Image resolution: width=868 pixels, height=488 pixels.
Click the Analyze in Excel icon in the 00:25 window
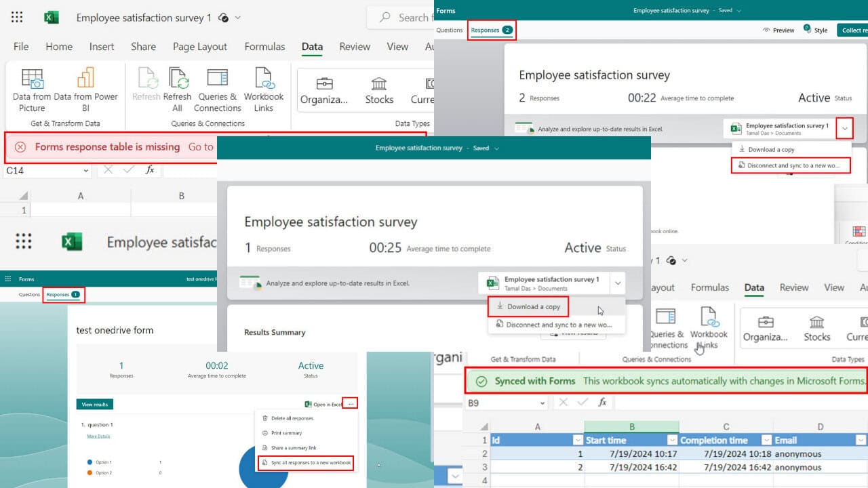[x=250, y=283]
